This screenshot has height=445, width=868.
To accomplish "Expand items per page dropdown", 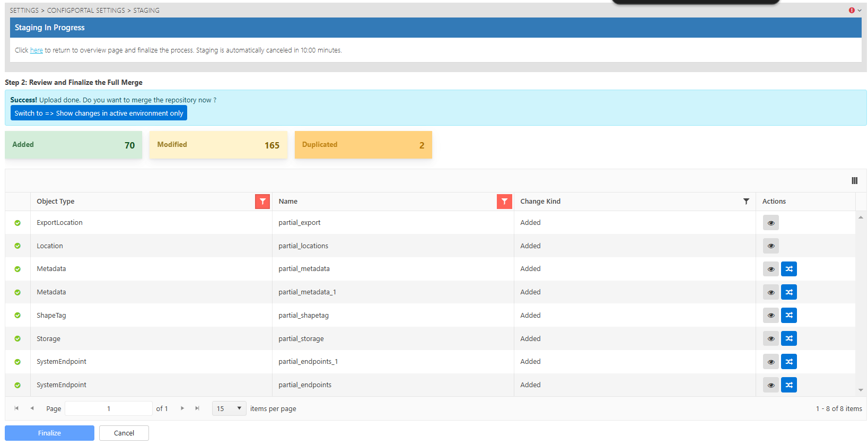I will (229, 408).
